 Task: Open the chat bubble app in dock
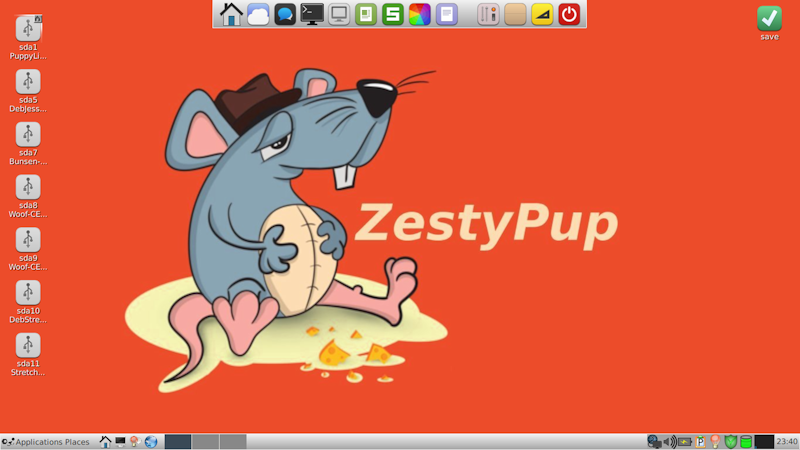point(285,14)
